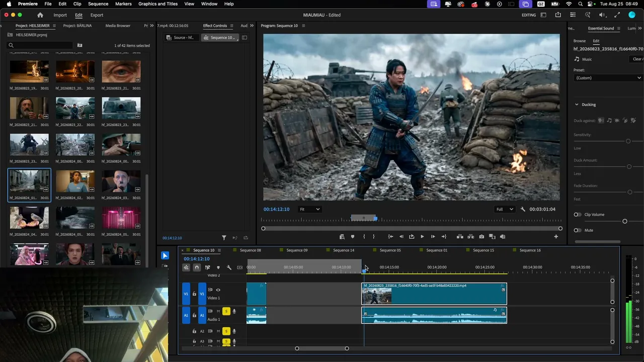Select the hf_20260823_235816 video clip in timeline
This screenshot has height=362, width=644.
click(434, 294)
